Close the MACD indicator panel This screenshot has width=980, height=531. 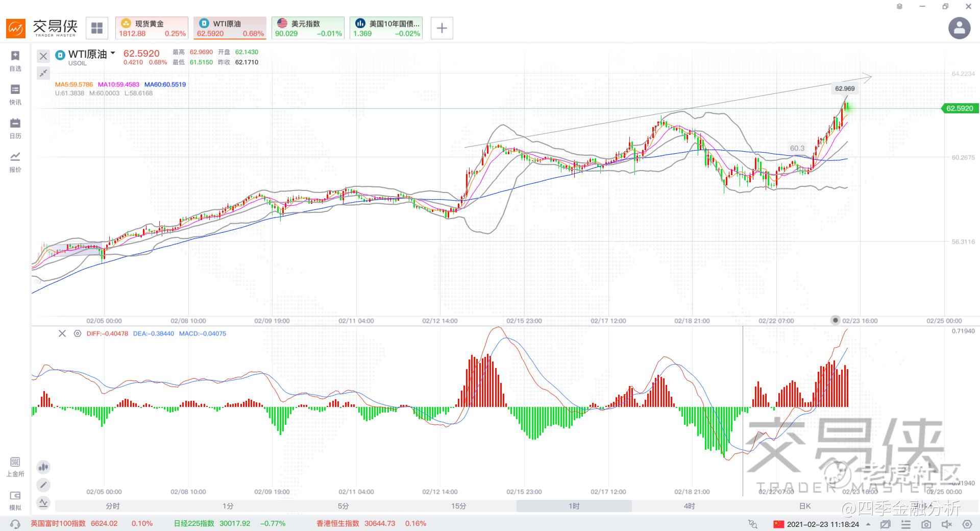click(x=62, y=333)
